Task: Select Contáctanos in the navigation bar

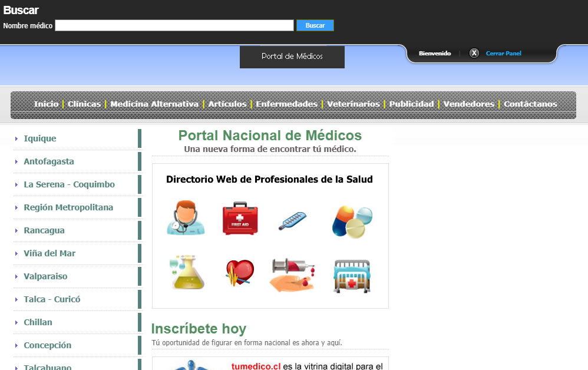Action: [x=530, y=104]
